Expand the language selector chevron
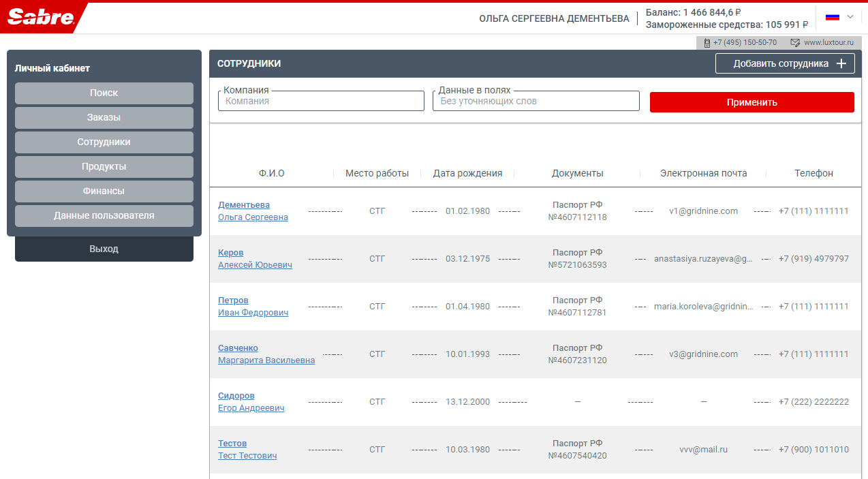The width and height of the screenshot is (868, 479). point(850,17)
